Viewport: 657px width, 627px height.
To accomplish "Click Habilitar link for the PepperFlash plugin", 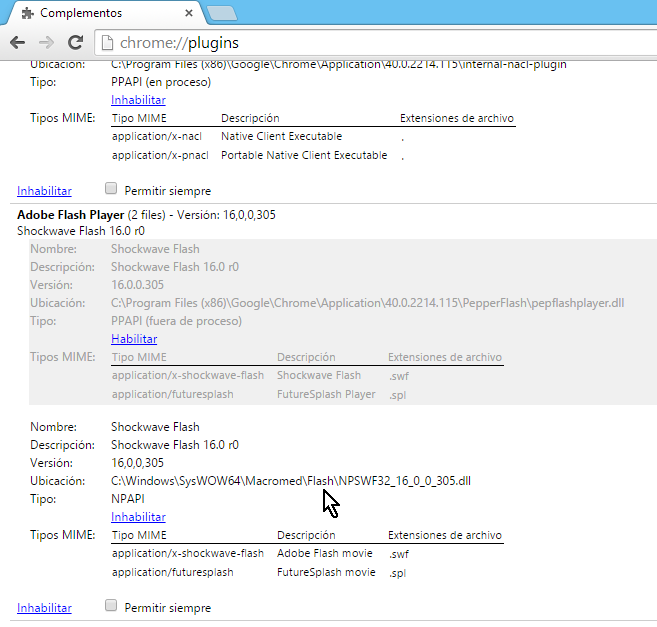I will point(134,339).
